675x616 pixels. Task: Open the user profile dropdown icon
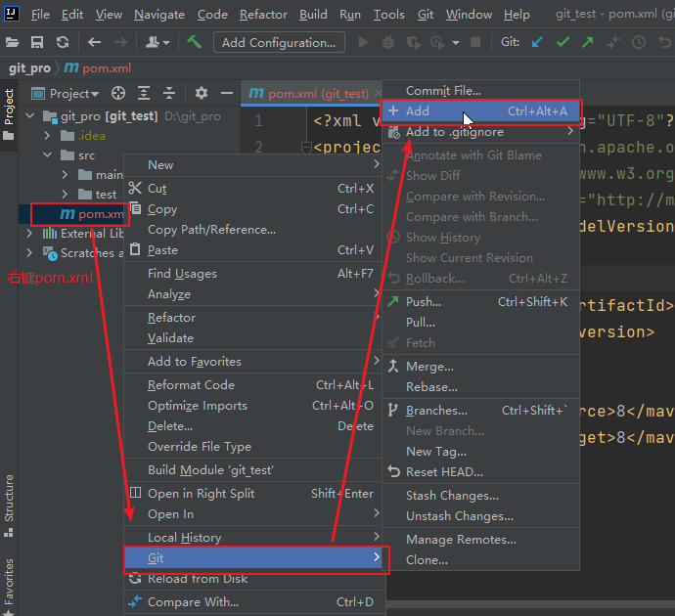point(157,42)
